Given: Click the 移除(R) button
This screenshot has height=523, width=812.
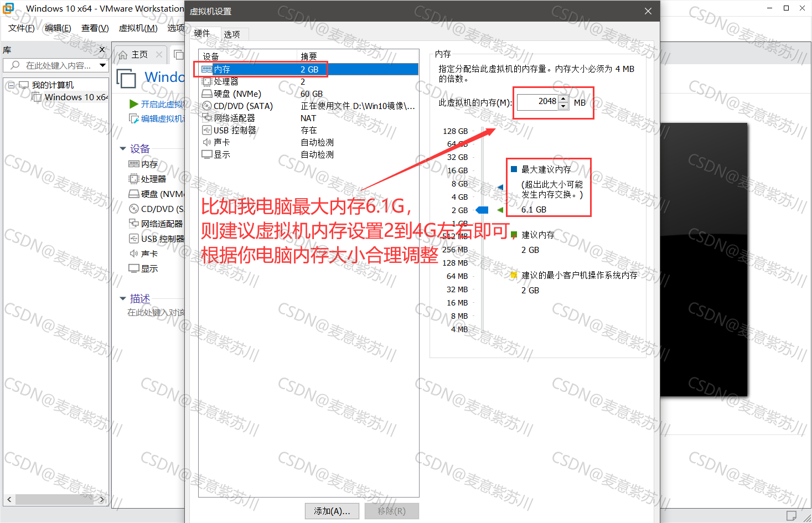Looking at the screenshot, I should click(392, 511).
